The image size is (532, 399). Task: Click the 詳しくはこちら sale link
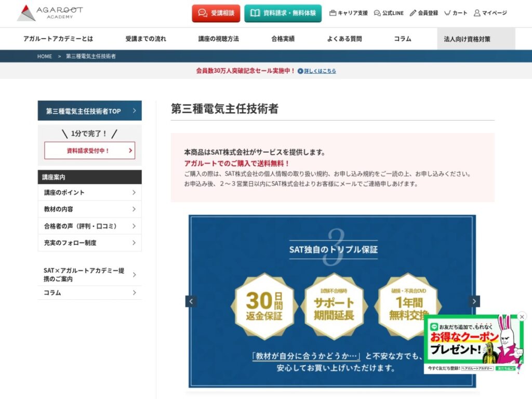click(320, 71)
